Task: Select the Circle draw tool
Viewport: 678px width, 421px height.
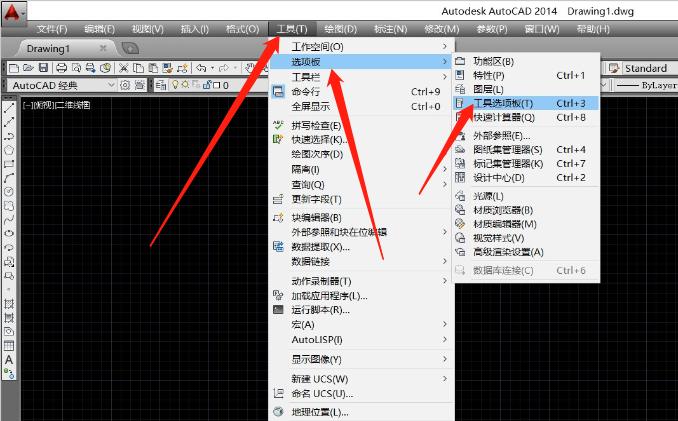Action: pyautogui.click(x=9, y=191)
